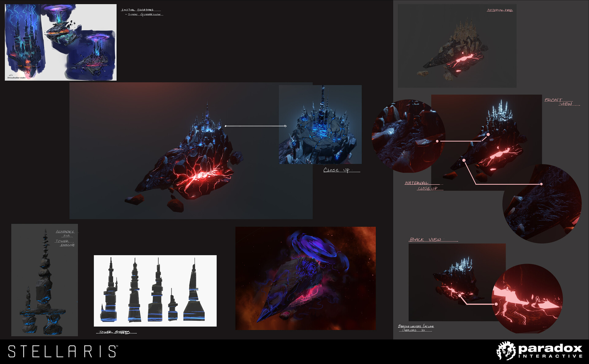Click the Simon Gunnarsson artist credit

click(144, 14)
